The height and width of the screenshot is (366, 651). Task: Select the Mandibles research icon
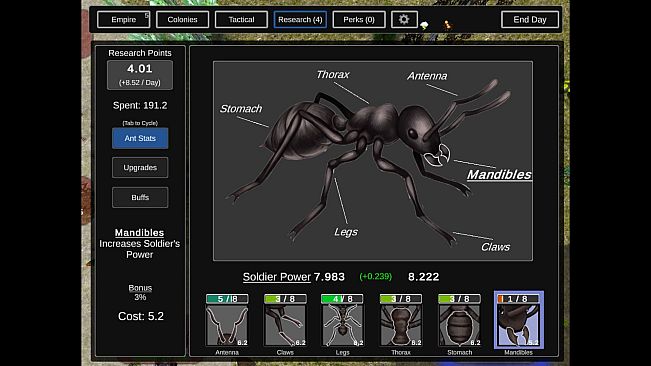tap(519, 326)
